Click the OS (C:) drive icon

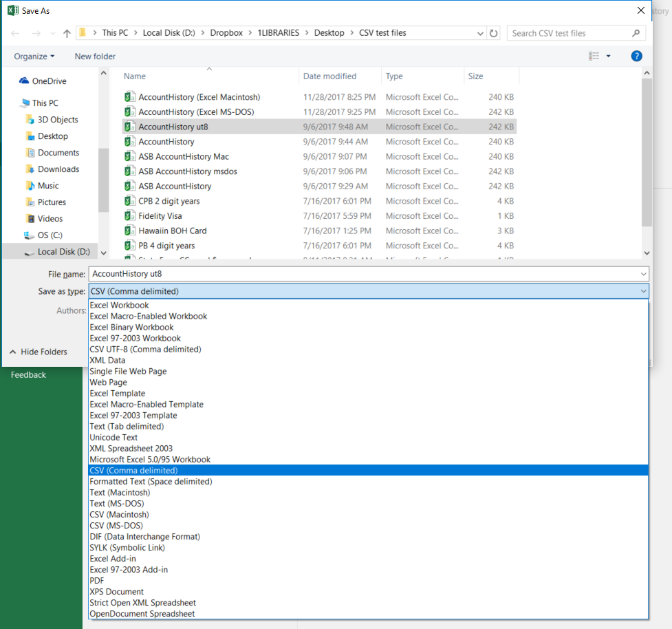(x=29, y=235)
